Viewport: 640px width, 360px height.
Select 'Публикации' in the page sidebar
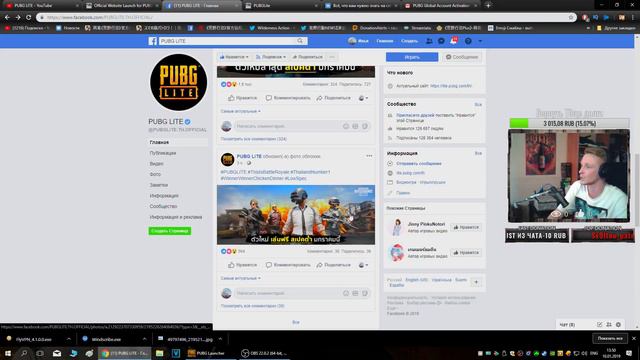[x=163, y=153]
